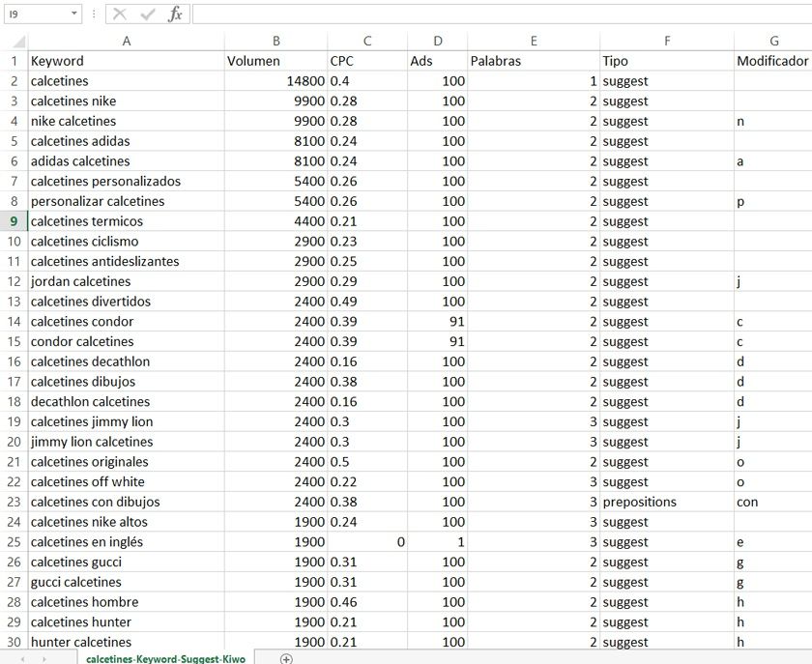Select the cell 'calcetines con dibujos'
812x664 pixels.
127,502
